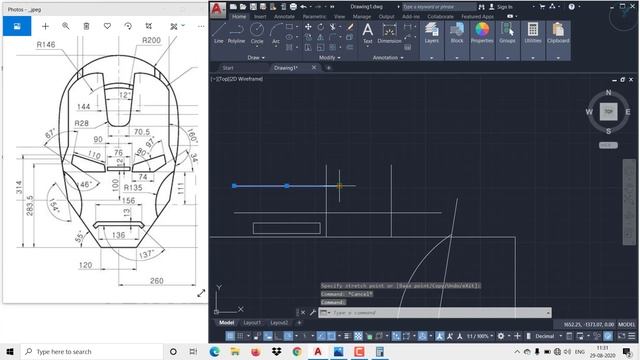Click the TOP face of the ViewCube

pyautogui.click(x=608, y=111)
